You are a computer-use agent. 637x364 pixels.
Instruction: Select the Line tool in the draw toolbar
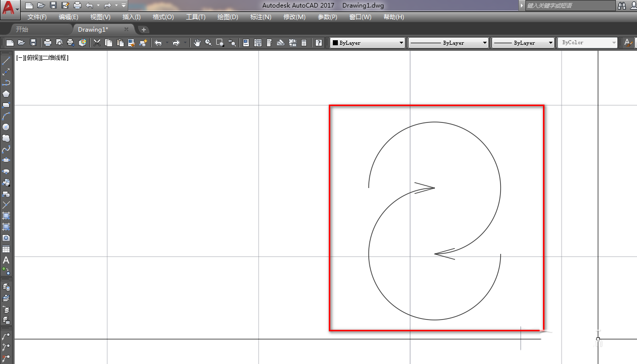(x=6, y=61)
